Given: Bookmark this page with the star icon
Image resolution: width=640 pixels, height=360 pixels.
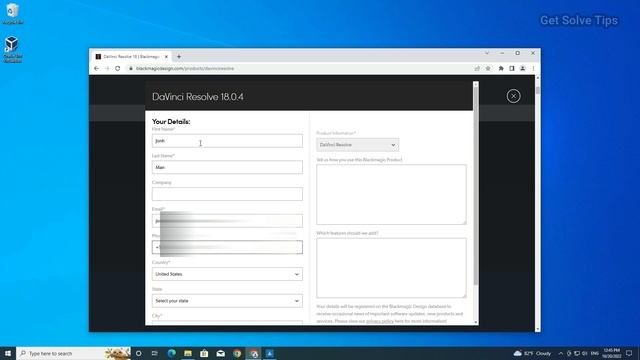Looking at the screenshot, I should click(x=488, y=69).
